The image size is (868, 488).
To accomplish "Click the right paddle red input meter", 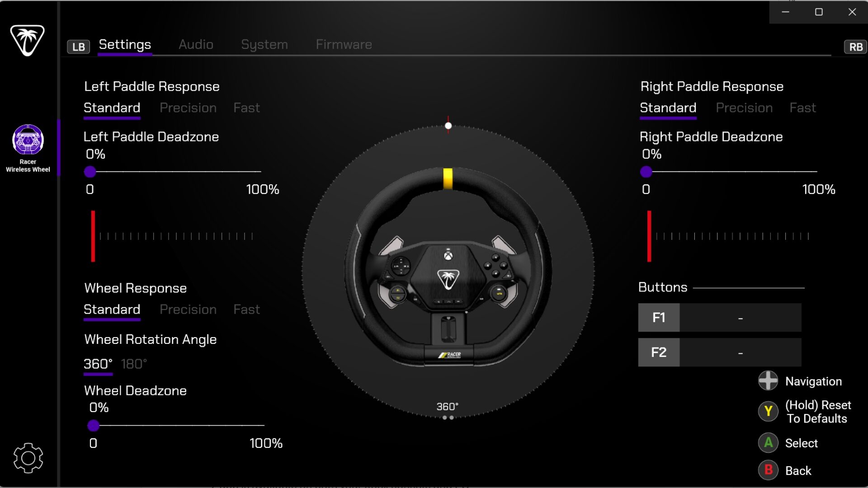I will [x=649, y=236].
